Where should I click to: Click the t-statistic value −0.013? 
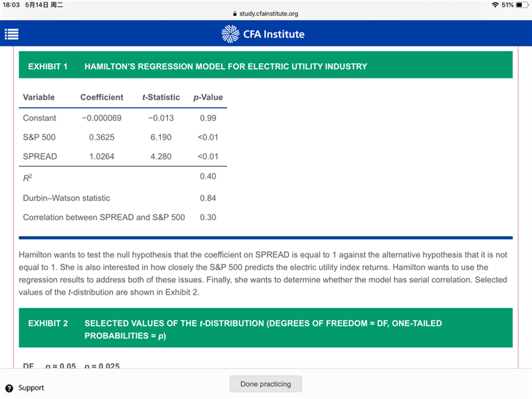pyautogui.click(x=161, y=118)
